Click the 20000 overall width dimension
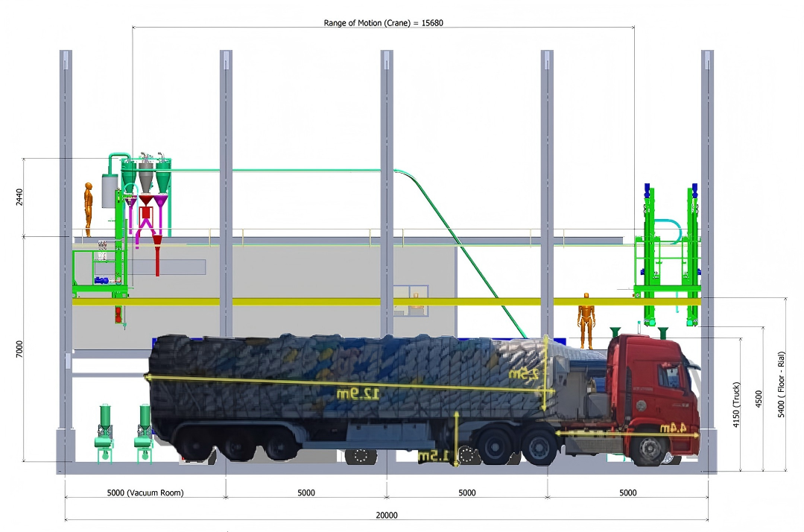 [386, 515]
